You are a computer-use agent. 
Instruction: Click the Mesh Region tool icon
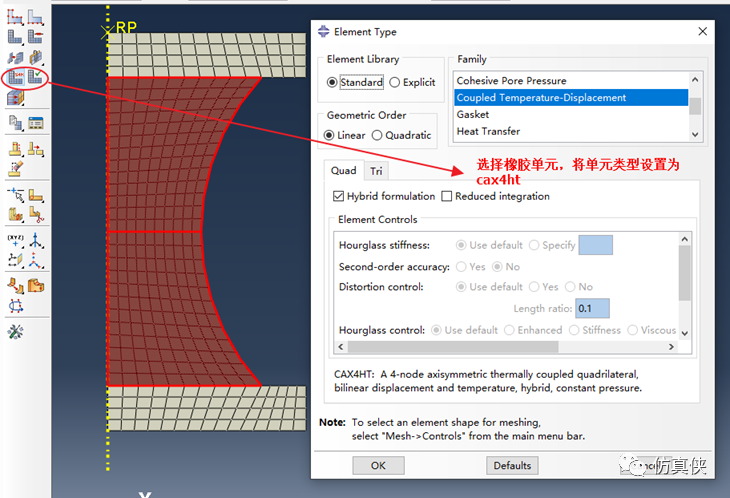[35, 37]
